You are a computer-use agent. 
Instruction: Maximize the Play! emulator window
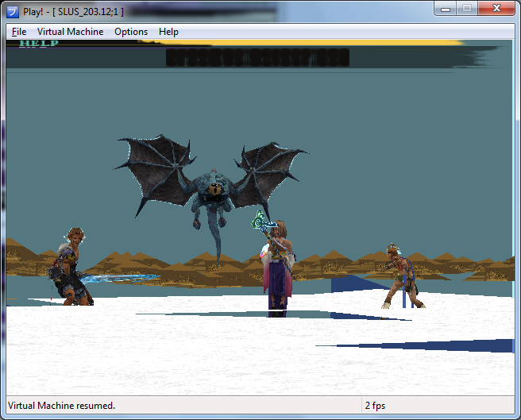click(x=467, y=9)
